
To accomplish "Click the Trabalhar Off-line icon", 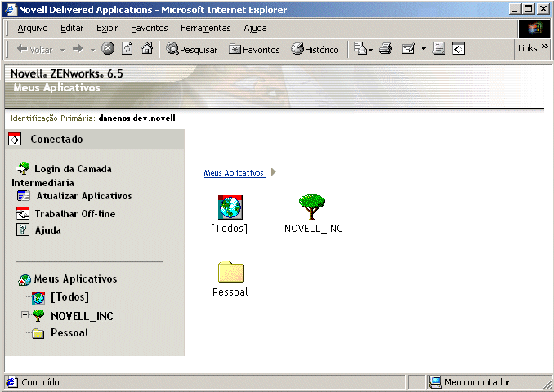I will (x=23, y=213).
